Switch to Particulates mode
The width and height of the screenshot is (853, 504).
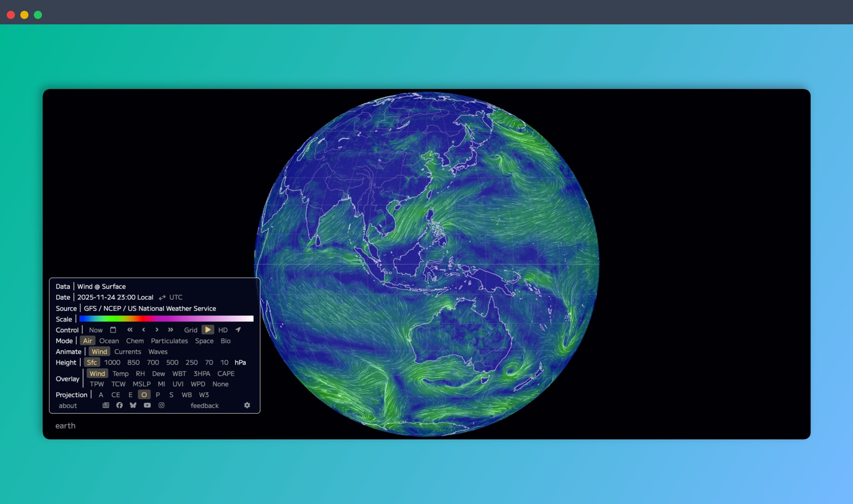[x=169, y=341]
